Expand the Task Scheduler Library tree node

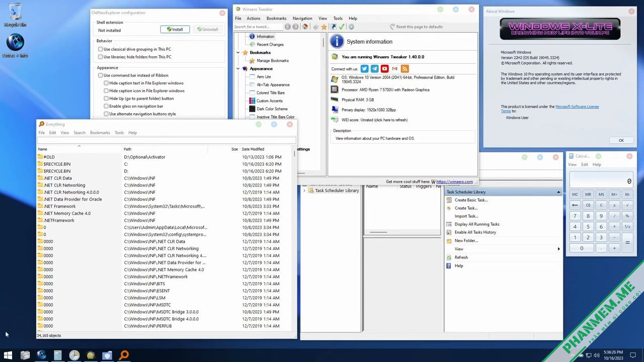304,191
